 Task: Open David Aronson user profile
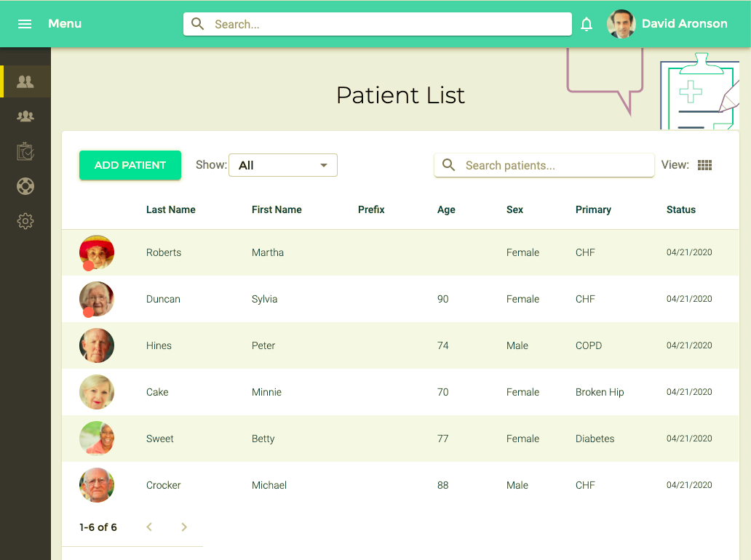(x=667, y=24)
